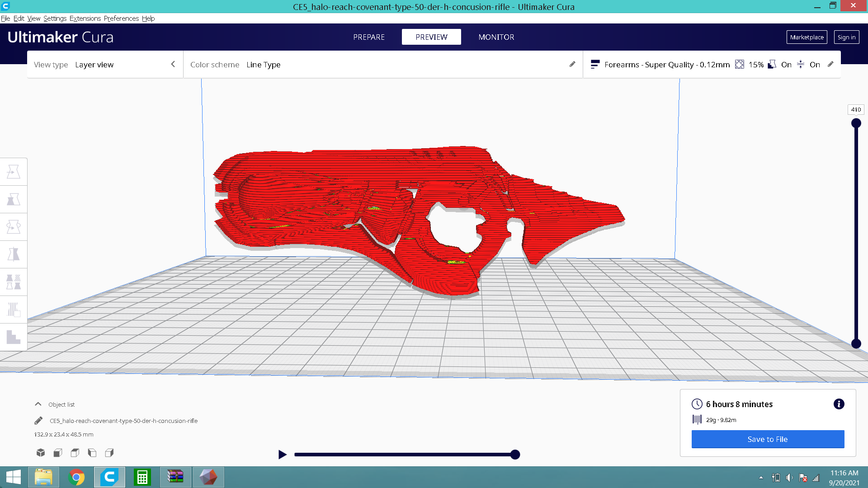Select the Scale tool in left toolbar
868x488 pixels.
pyautogui.click(x=14, y=199)
